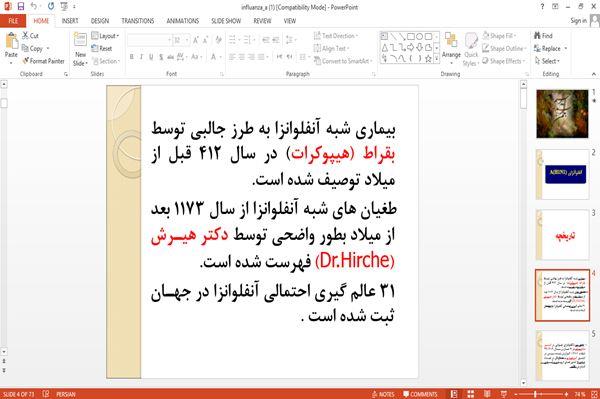Toggle Bold formatting
This screenshot has width=600, height=399.
click(x=132, y=57)
